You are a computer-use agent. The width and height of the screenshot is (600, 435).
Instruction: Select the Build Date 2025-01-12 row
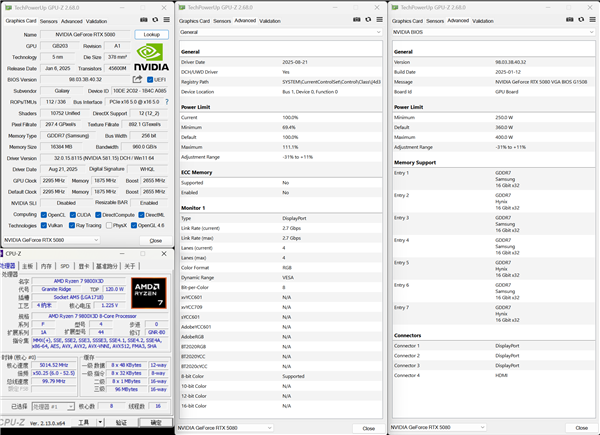point(493,72)
